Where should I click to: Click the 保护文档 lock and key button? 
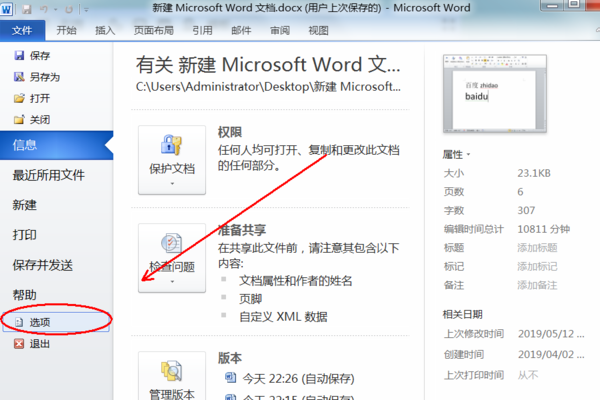pyautogui.click(x=172, y=160)
